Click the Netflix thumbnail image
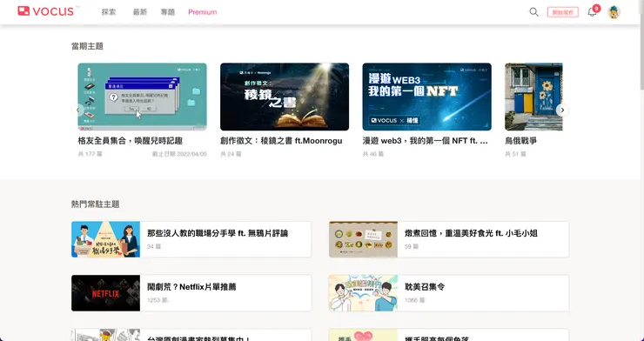This screenshot has width=644, height=341. tap(105, 293)
